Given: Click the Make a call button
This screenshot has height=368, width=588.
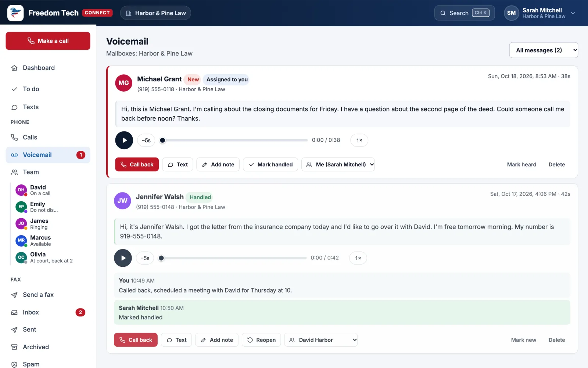Looking at the screenshot, I should 48,41.
